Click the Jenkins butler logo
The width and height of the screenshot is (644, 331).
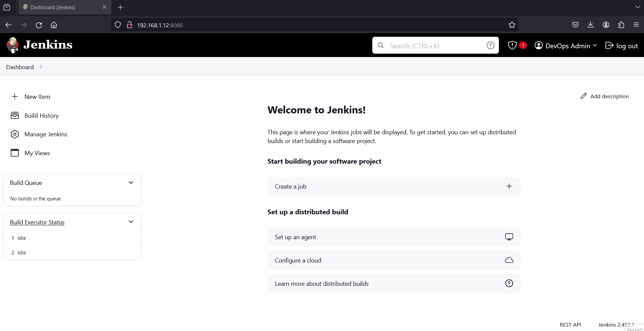pos(13,45)
